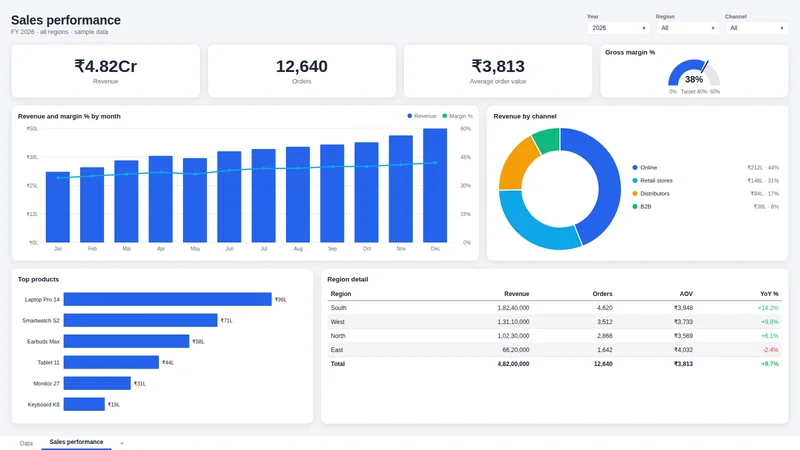Switch to the Data sheet tab

[x=26, y=443]
